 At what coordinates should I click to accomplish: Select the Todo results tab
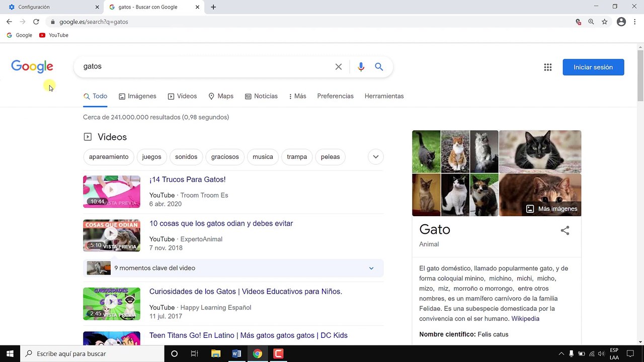95,96
